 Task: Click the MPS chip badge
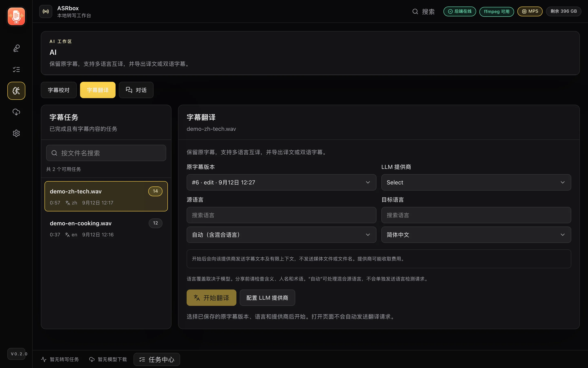pyautogui.click(x=530, y=11)
